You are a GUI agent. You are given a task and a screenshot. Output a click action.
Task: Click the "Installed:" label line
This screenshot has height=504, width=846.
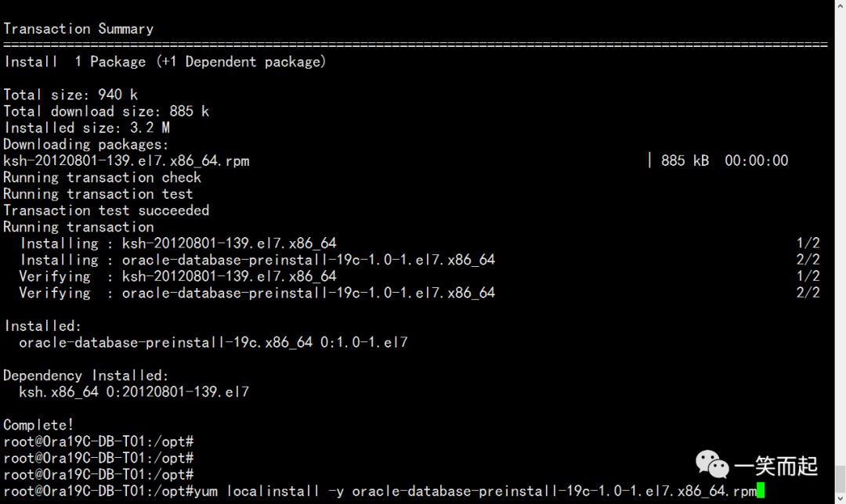click(x=42, y=326)
